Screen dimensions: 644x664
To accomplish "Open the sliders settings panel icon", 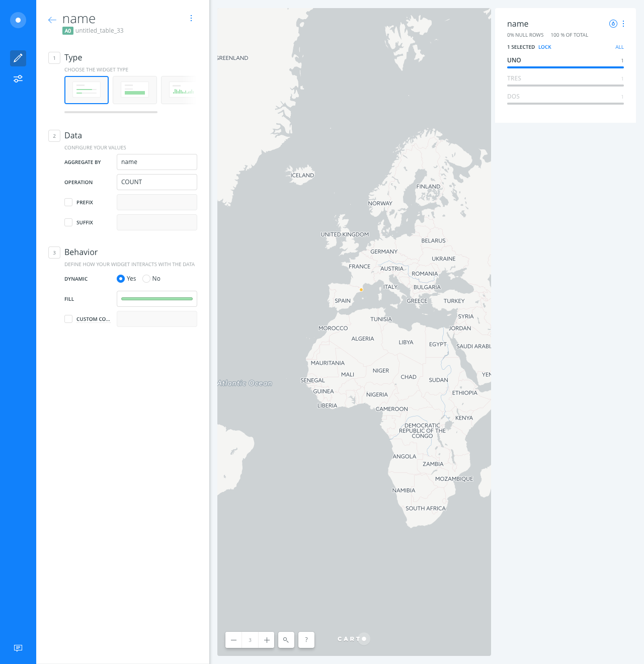I will coord(18,79).
